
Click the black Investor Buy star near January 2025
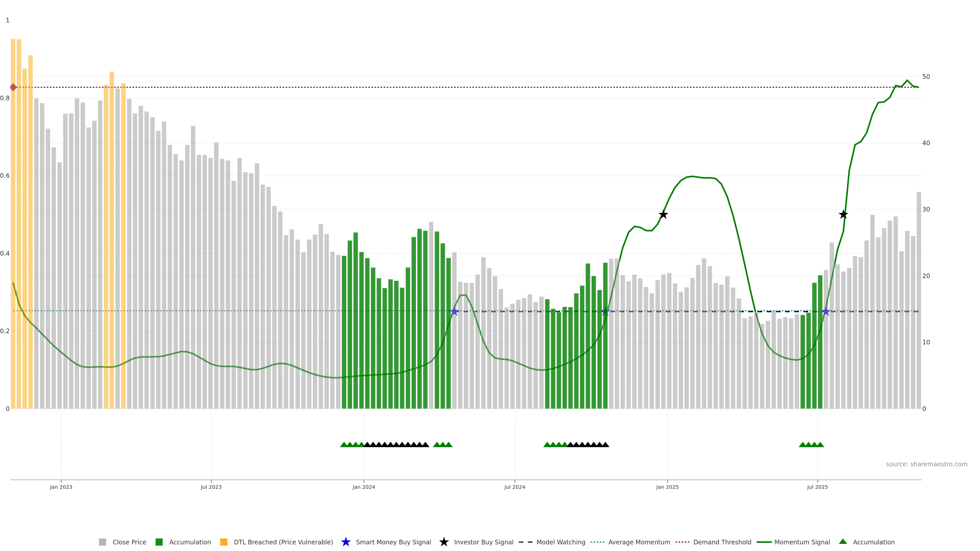[x=663, y=215]
